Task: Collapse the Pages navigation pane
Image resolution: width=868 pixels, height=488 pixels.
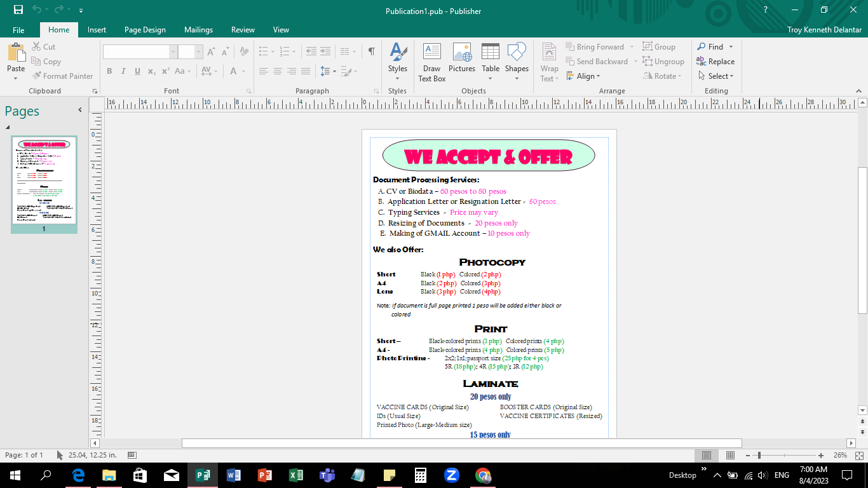Action: pyautogui.click(x=80, y=110)
